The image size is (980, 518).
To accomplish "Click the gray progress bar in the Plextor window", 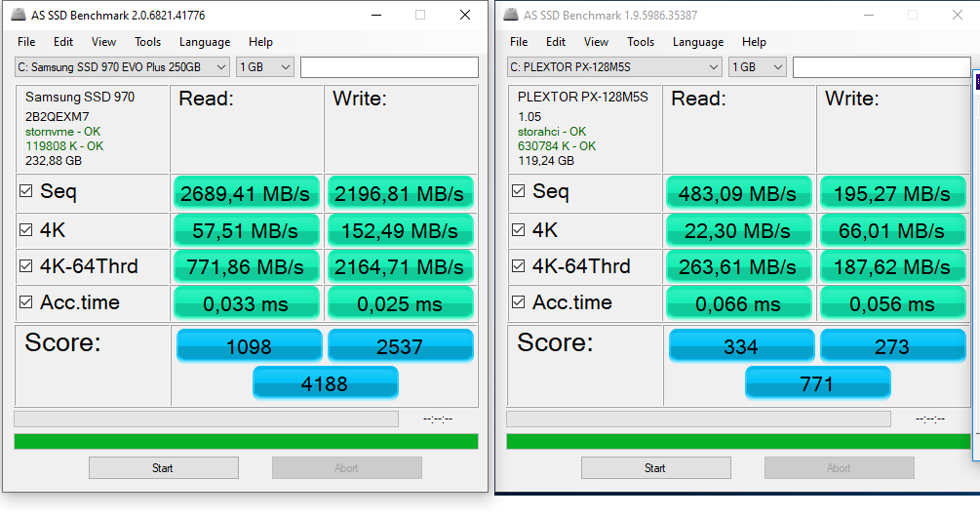I will tap(699, 418).
